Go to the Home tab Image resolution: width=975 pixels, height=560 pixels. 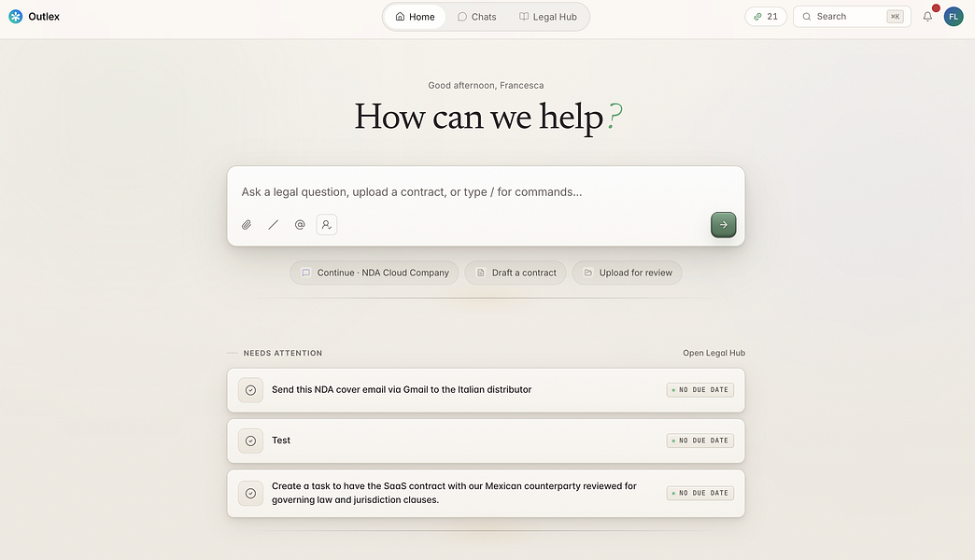pos(415,17)
